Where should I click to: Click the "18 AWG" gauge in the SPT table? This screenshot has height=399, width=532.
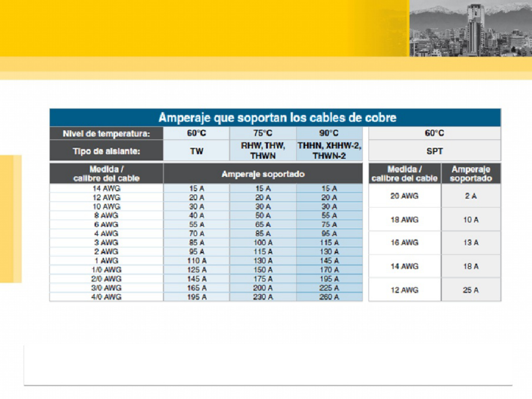404,220
